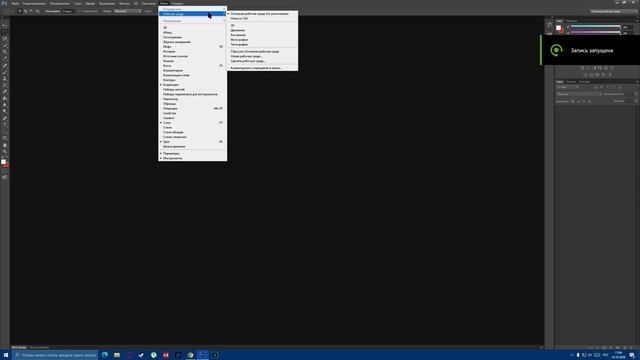
Task: Select the Lasso tool
Action: (5, 38)
